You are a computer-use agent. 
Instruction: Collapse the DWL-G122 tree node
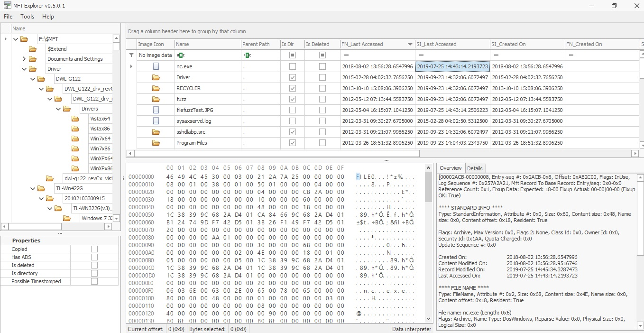tap(33, 79)
